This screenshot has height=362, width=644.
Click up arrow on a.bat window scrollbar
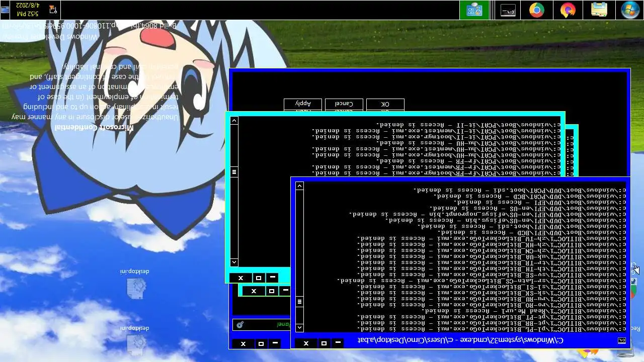299,186
